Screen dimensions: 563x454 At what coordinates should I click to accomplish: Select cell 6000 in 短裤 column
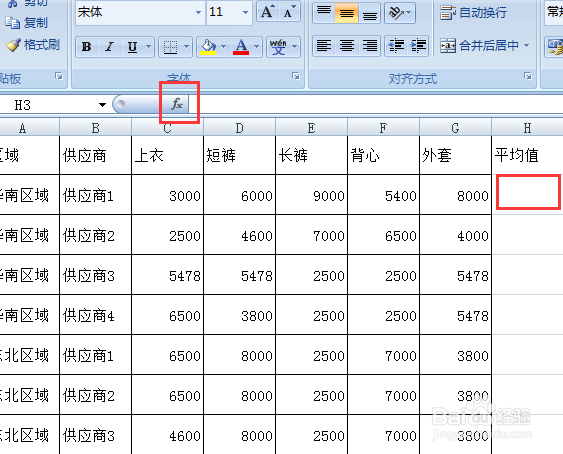tap(239, 195)
